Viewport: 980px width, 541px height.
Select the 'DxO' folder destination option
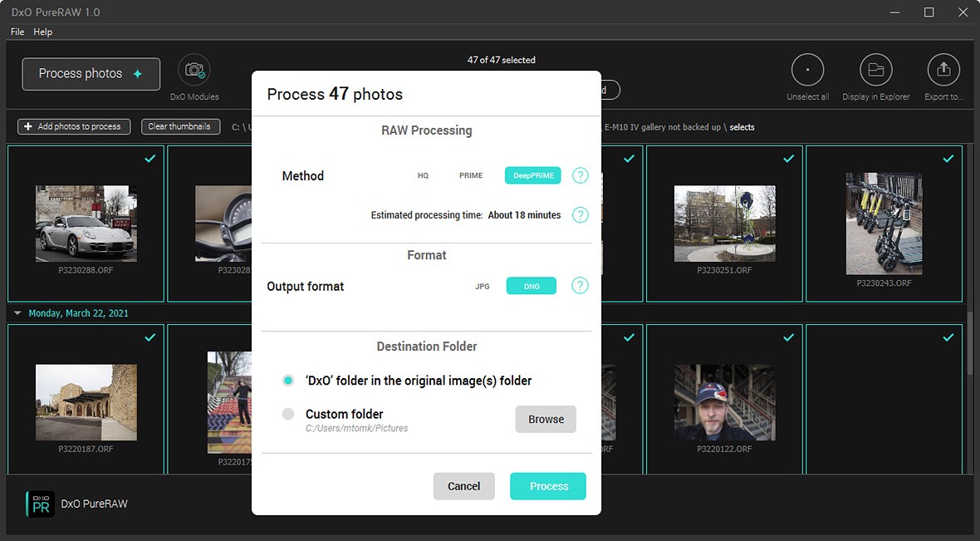288,381
